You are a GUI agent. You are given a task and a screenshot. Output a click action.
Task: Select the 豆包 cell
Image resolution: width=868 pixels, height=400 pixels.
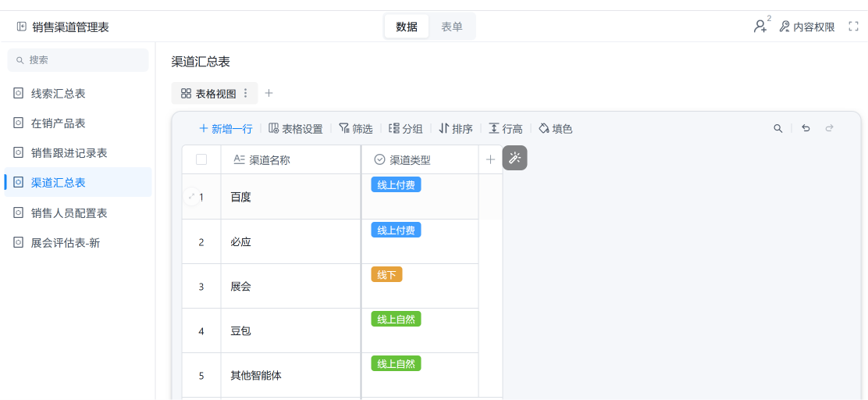(x=290, y=330)
